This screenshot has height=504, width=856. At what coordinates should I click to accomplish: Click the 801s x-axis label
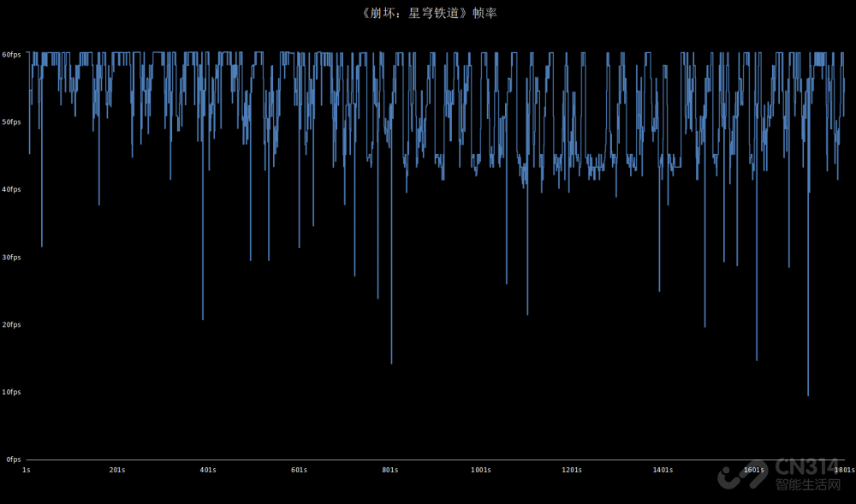[x=389, y=470]
